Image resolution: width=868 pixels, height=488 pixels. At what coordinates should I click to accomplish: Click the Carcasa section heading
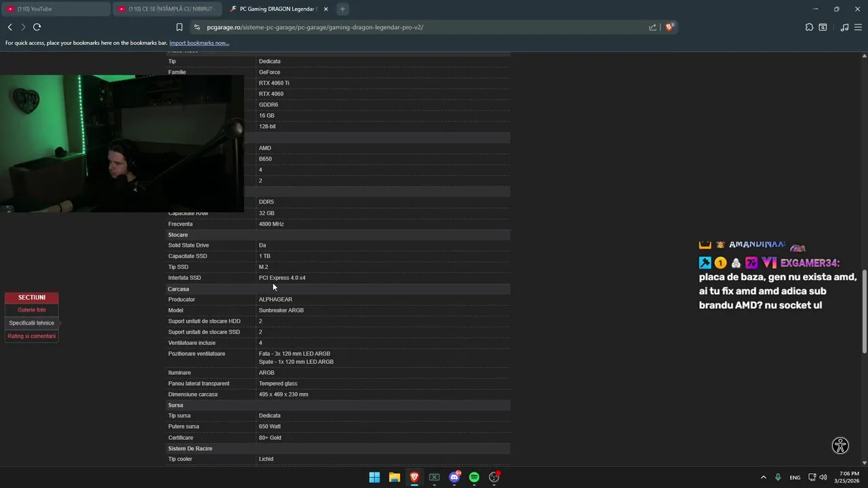point(178,289)
